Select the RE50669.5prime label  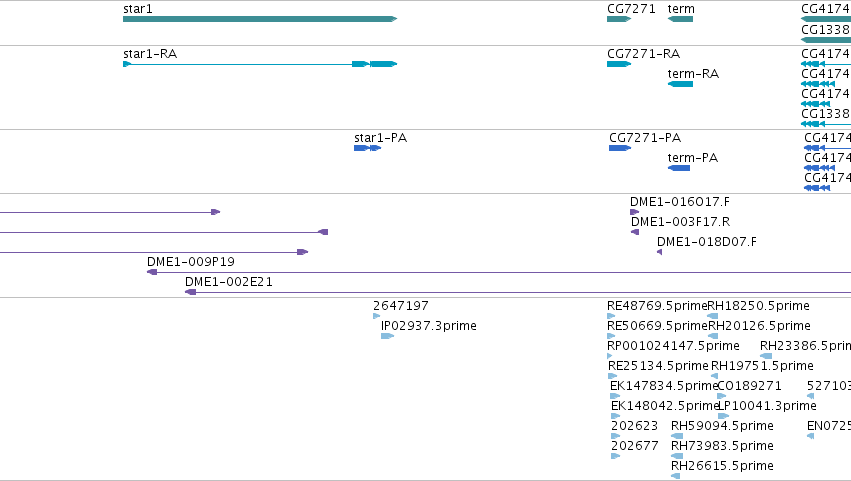657,326
